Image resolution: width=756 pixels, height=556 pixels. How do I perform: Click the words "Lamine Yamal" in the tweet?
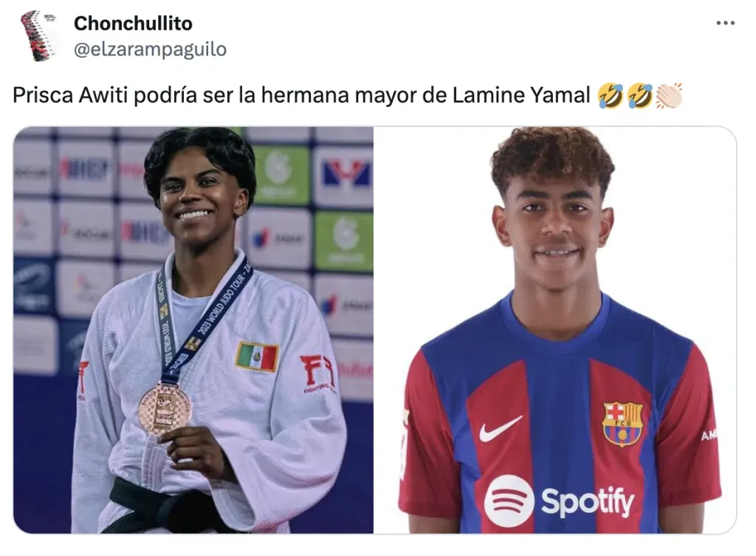[521, 95]
